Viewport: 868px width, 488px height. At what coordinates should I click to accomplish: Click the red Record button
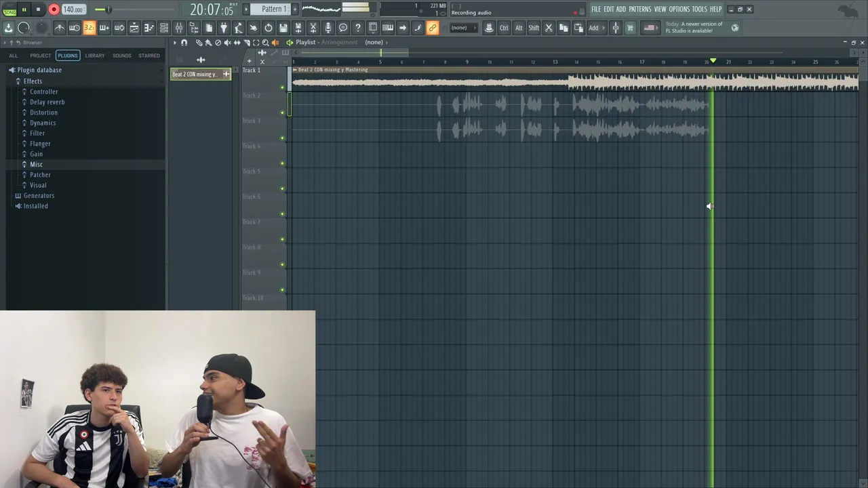coord(54,9)
